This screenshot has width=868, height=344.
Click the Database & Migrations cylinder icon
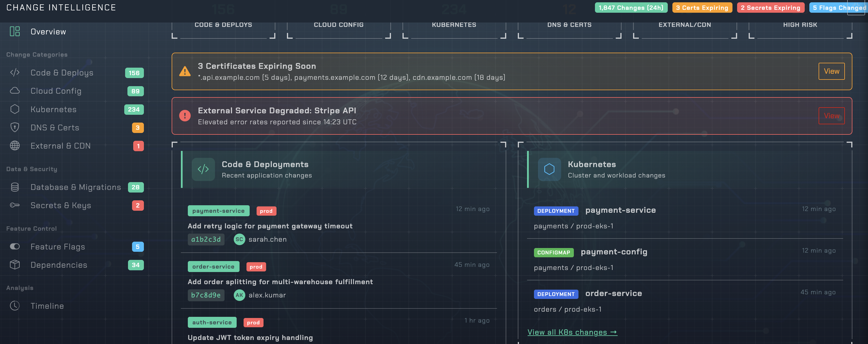15,187
